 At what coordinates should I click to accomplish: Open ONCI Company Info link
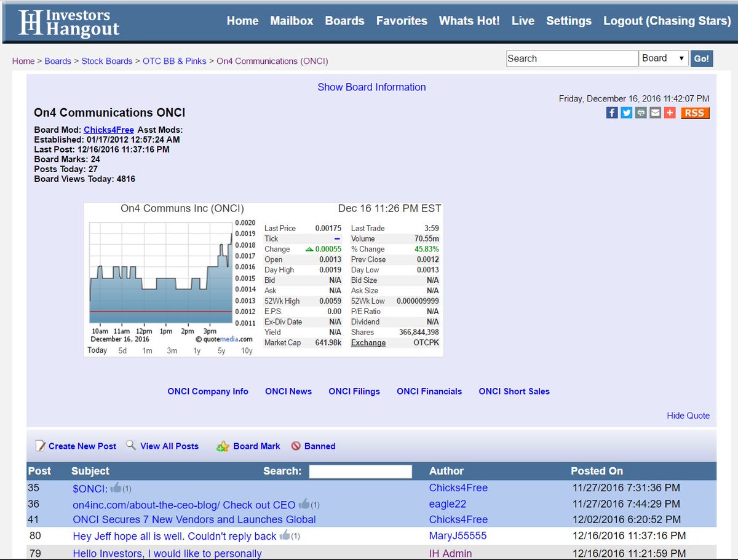click(x=208, y=391)
